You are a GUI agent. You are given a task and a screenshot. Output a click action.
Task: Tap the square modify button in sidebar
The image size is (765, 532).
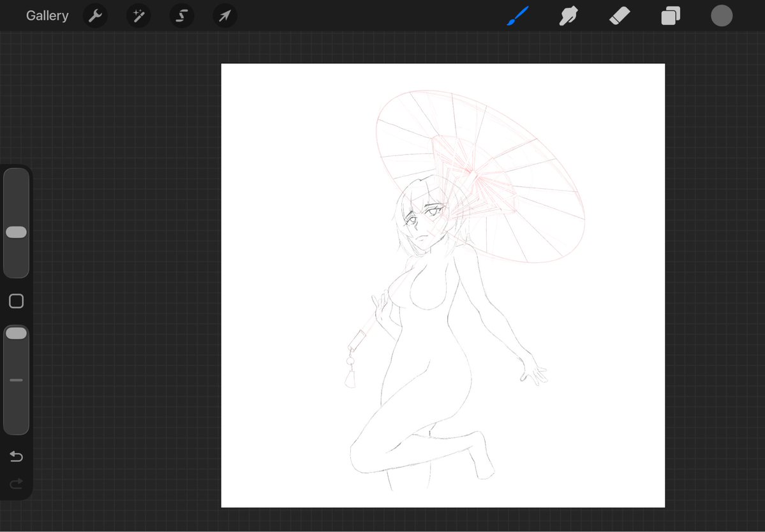(16, 301)
